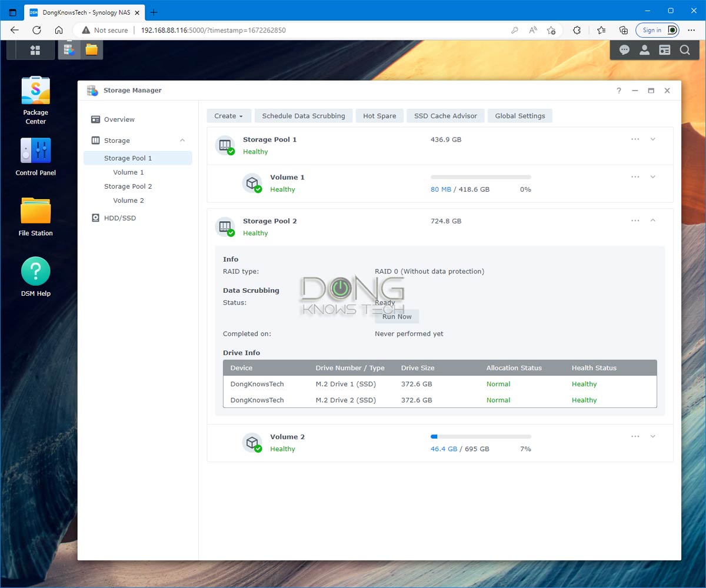
Task: Open a new browser tab
Action: (x=154, y=12)
